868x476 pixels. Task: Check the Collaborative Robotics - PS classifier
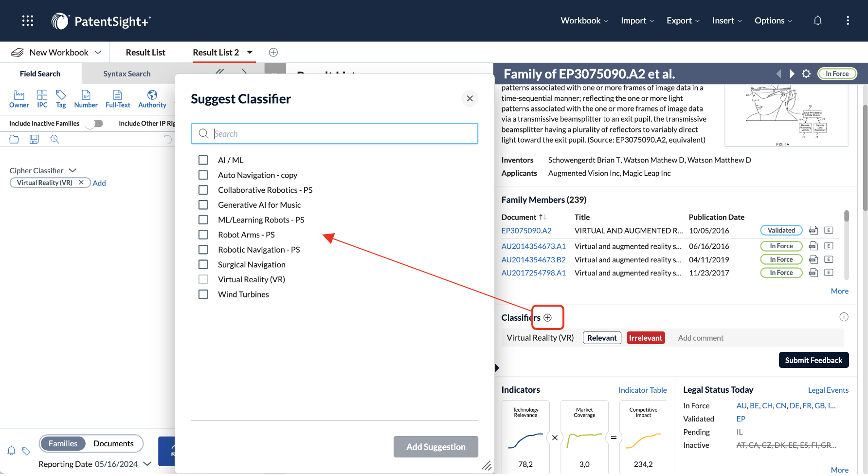point(203,190)
